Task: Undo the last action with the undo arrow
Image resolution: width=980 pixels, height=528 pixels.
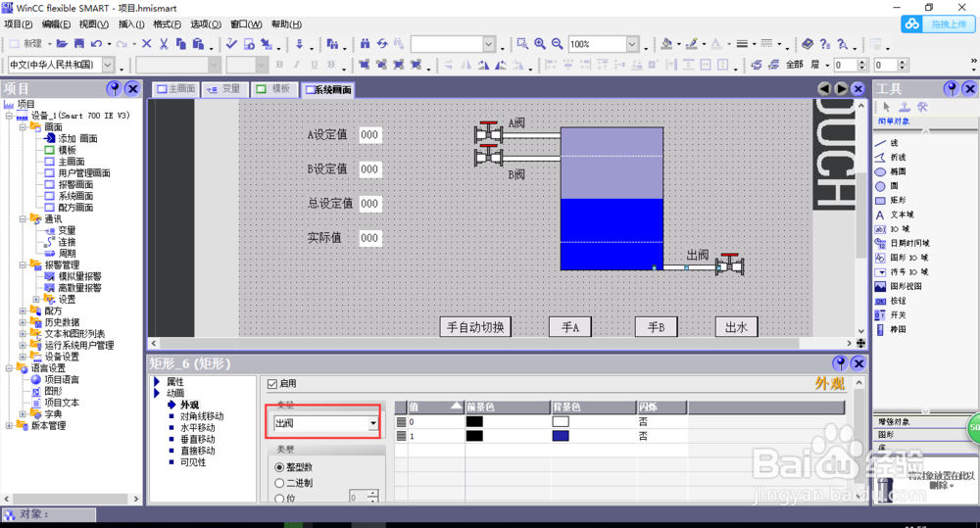Action: (x=96, y=44)
